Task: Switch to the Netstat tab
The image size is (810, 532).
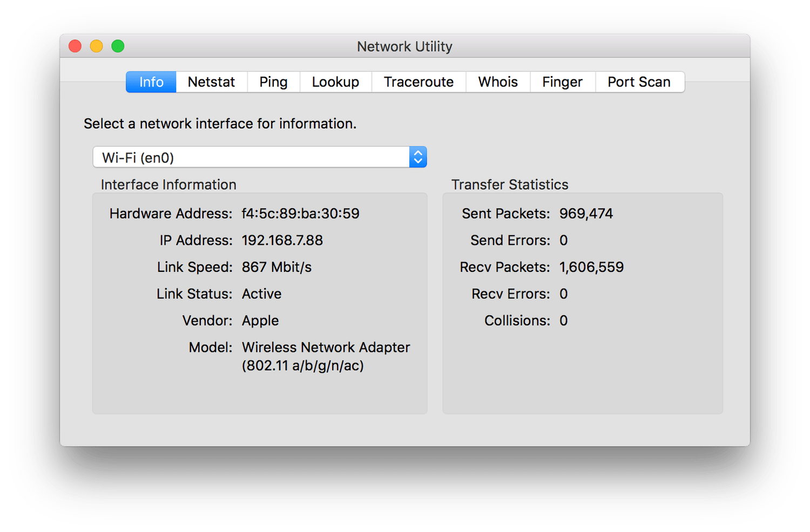Action: [211, 82]
